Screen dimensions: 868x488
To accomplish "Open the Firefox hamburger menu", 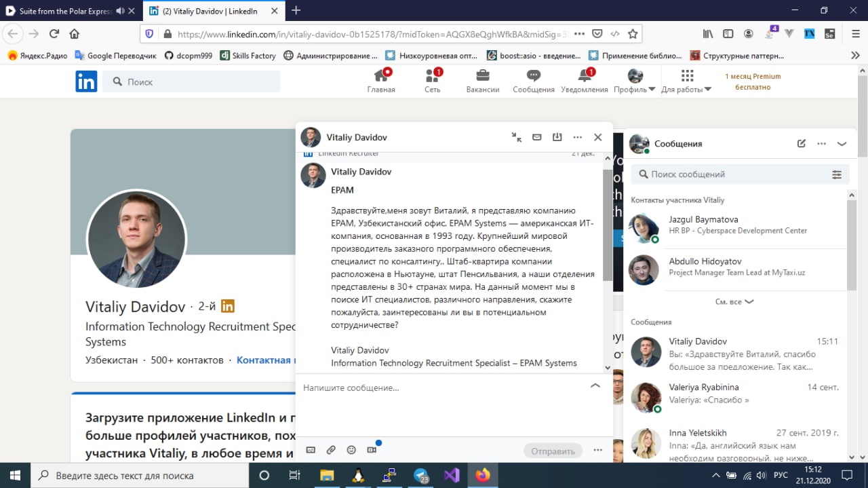I will 856,33.
